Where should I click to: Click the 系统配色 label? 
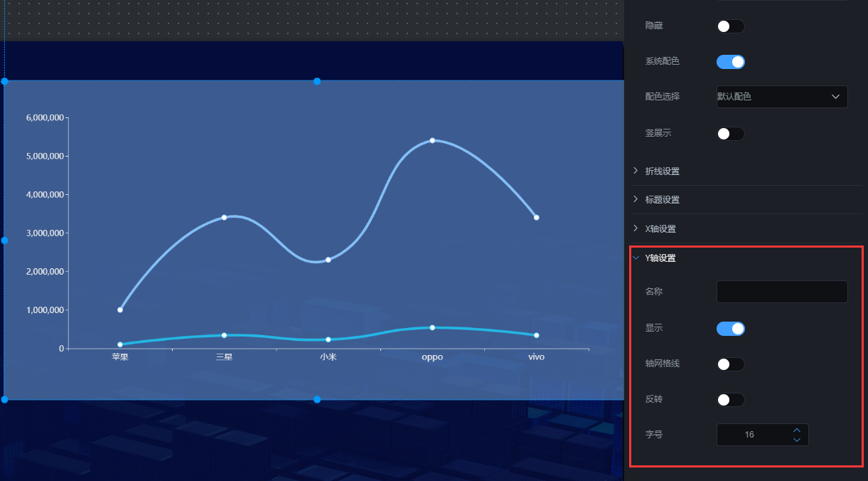coord(663,61)
